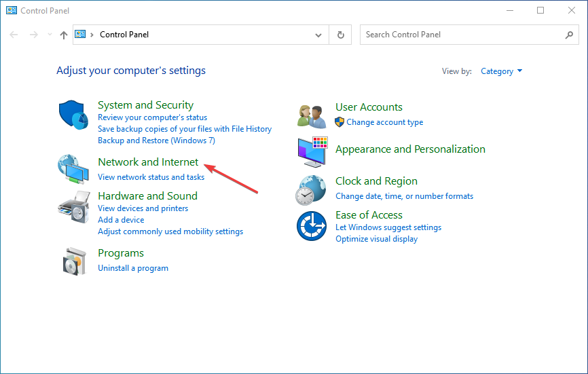Viewport: 588px width, 374px height.
Task: Open Optimize visual display link
Action: [x=377, y=239]
